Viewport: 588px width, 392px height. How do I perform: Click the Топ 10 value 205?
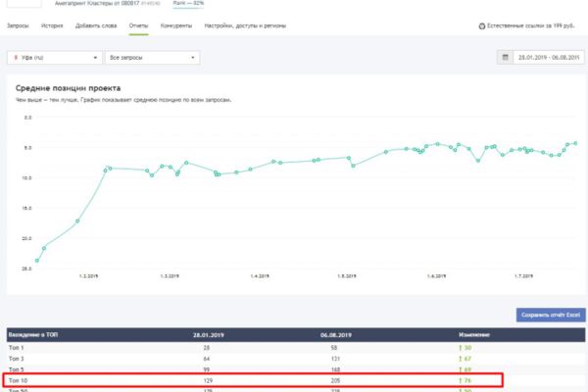[x=335, y=380]
